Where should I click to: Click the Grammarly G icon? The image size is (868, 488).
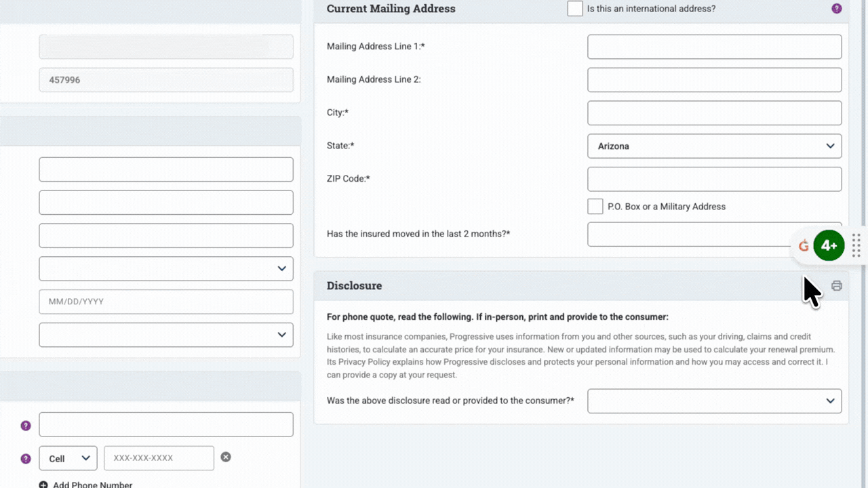(x=804, y=246)
